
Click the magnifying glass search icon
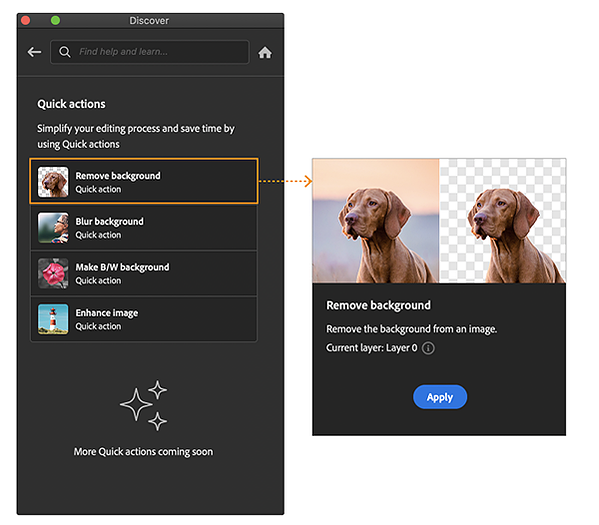tap(65, 52)
